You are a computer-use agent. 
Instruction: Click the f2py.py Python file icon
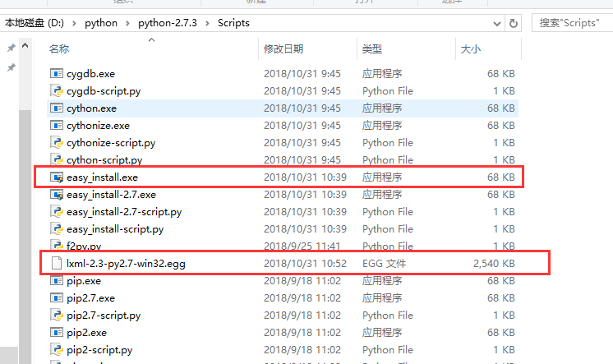[57, 247]
